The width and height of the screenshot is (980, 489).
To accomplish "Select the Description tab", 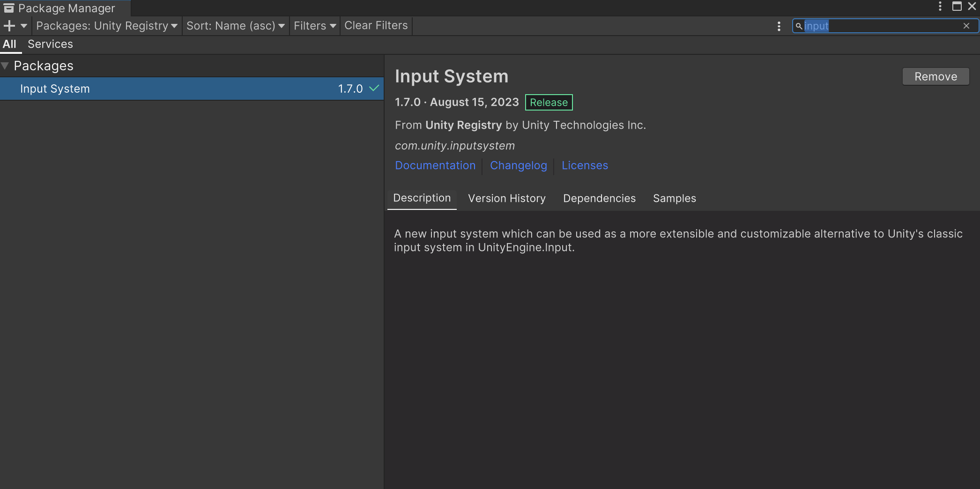I will tap(422, 198).
